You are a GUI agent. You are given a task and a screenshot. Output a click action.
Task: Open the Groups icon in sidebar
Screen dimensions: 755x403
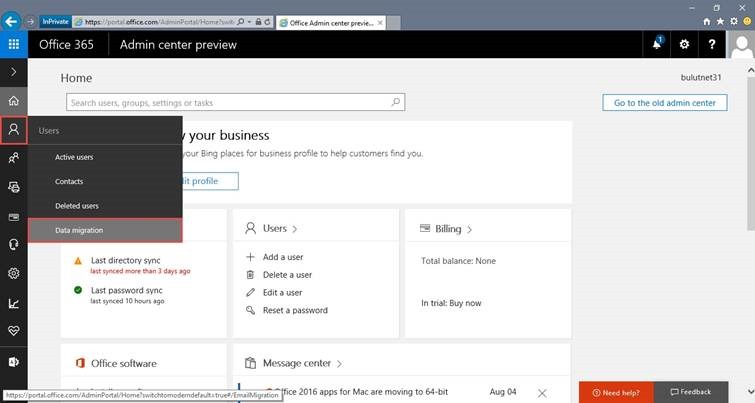[13, 158]
